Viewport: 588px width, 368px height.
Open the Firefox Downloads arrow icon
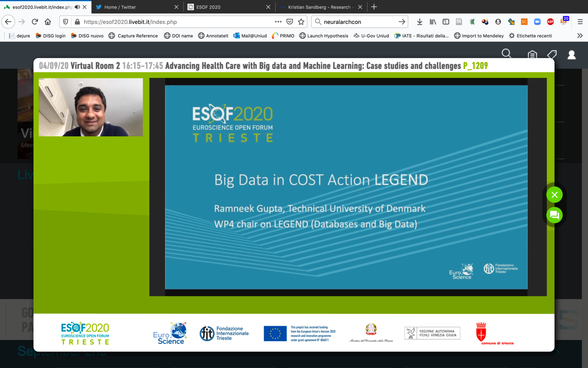coord(420,22)
